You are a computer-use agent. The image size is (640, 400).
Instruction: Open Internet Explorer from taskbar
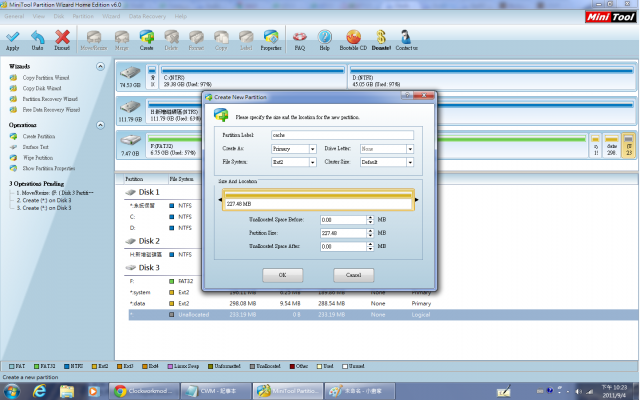click(x=39, y=391)
